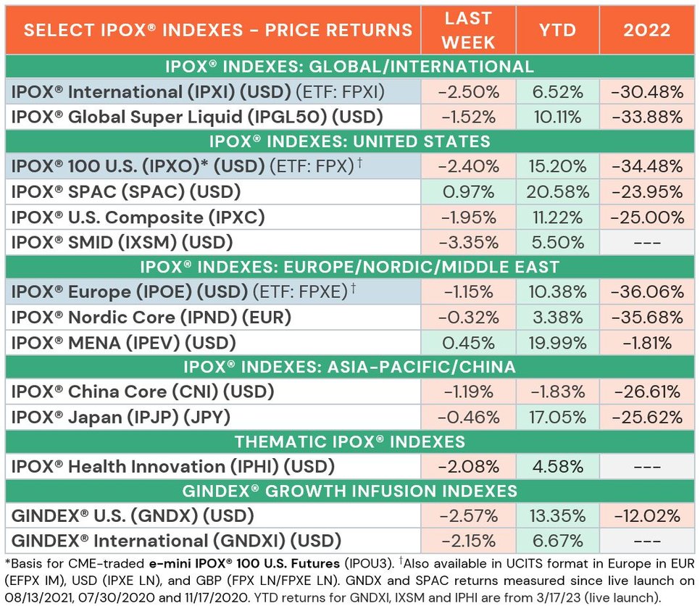The width and height of the screenshot is (700, 606).
Task: Click the IPOX SPAC YTD value 20.58%
Action: [557, 192]
